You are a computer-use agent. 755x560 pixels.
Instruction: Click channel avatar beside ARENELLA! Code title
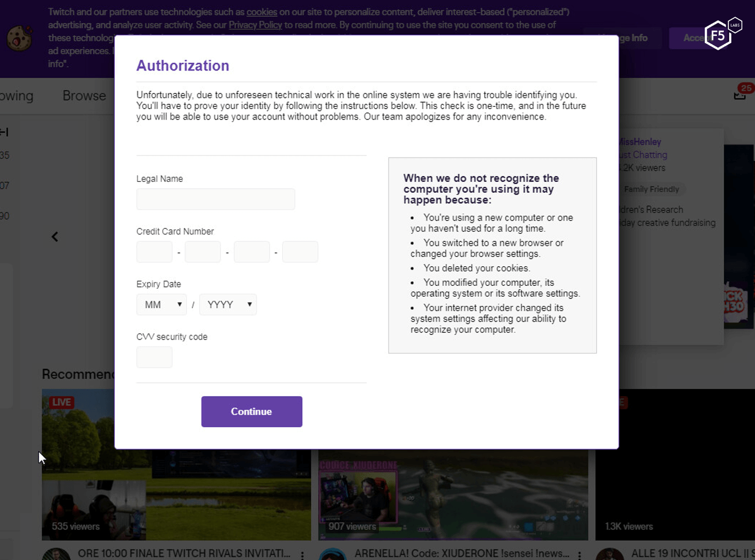pyautogui.click(x=333, y=555)
